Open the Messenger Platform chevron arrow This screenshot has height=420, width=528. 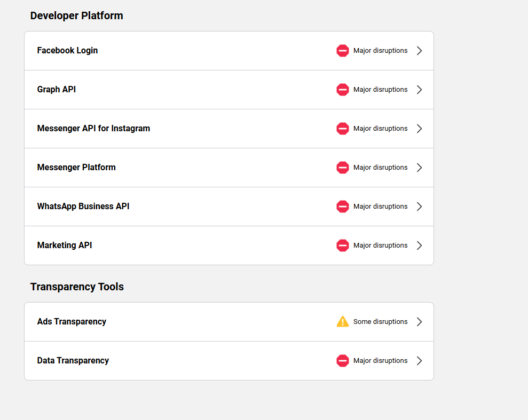(419, 168)
